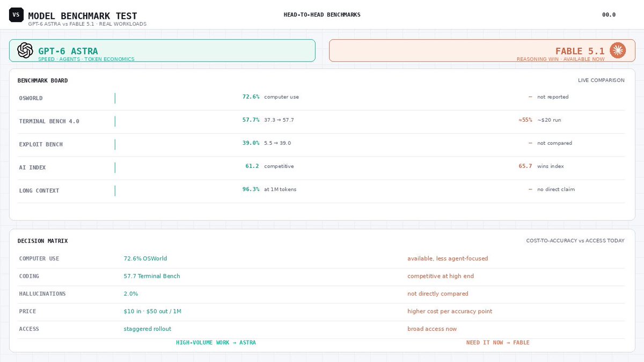Viewport: 644px width, 362px height.
Task: Click the 00.0 counter in the header
Action: coord(609,15)
